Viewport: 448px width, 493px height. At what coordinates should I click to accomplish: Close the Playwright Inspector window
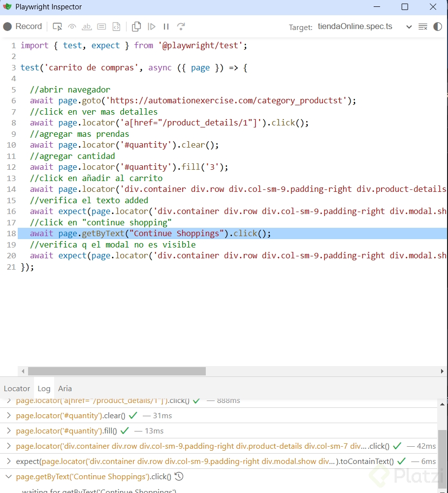[x=433, y=7]
